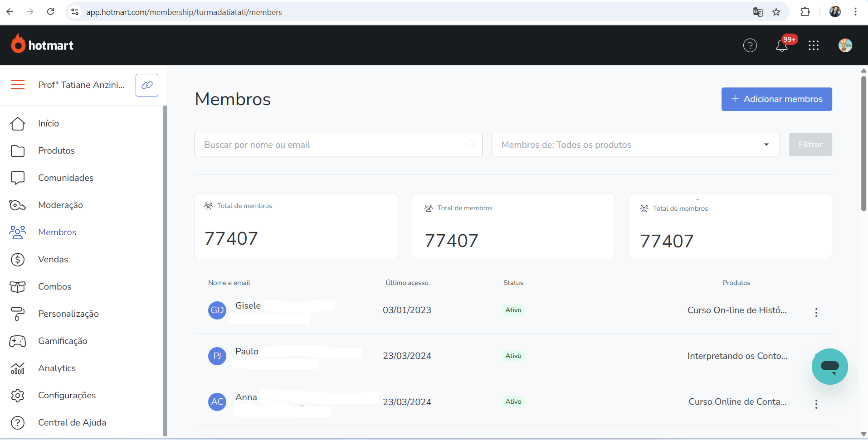Viewport: 868px width, 440px height.
Task: Focus the Buscar por nome ou email field
Action: click(x=333, y=145)
